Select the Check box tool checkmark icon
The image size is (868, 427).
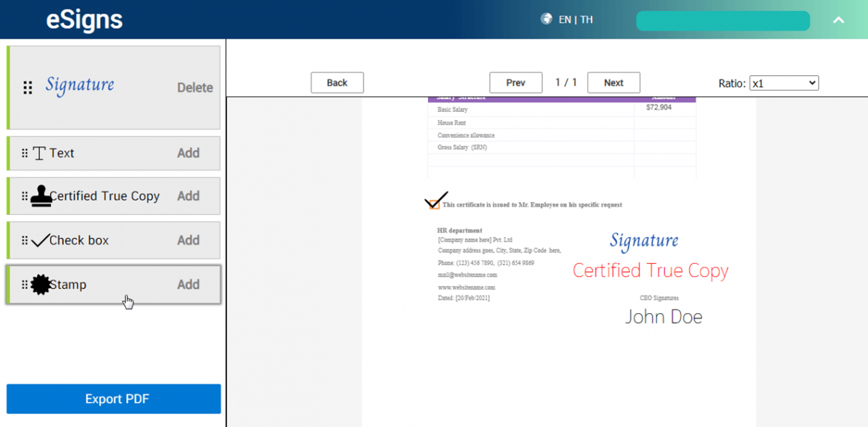(41, 239)
